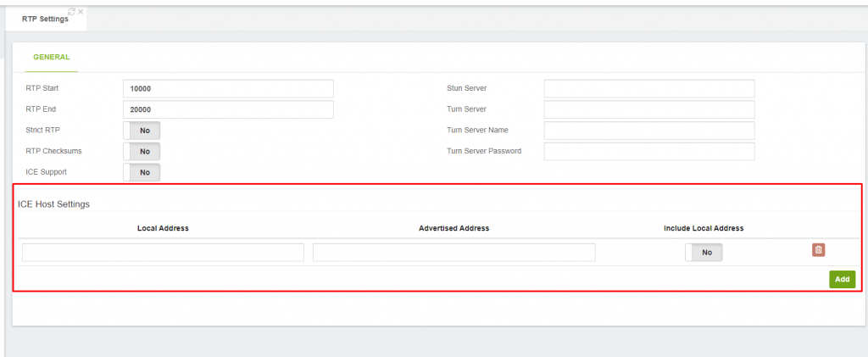Add a new ICE host entry
This screenshot has width=868, height=357.
pyautogui.click(x=843, y=280)
